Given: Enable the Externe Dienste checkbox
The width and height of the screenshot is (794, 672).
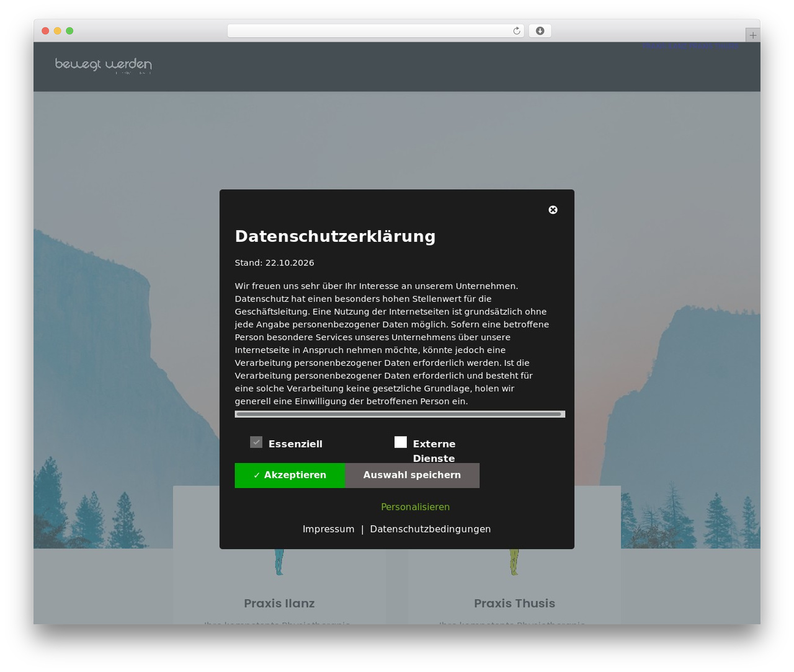Looking at the screenshot, I should pos(401,442).
